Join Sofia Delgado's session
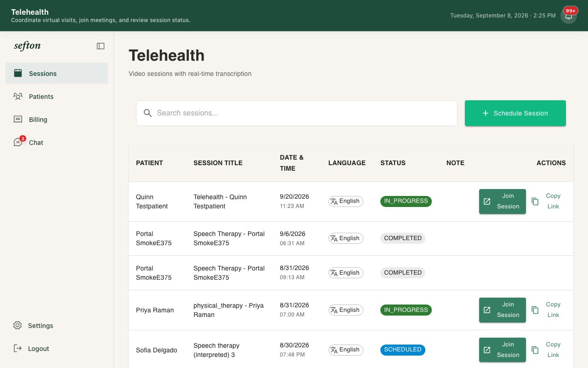588x368 pixels. pyautogui.click(x=503, y=350)
